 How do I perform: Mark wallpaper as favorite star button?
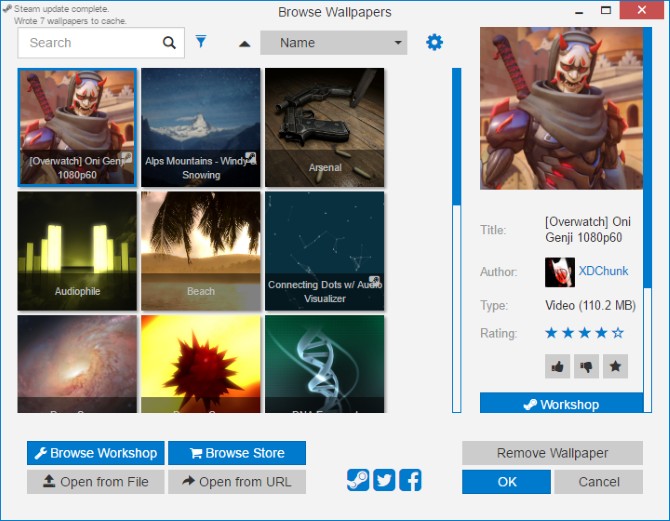(616, 366)
